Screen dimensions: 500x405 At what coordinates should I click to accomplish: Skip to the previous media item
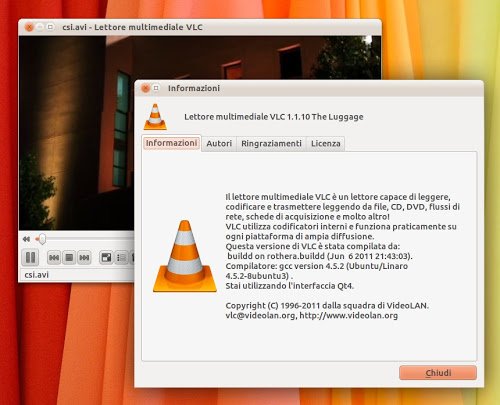54,258
